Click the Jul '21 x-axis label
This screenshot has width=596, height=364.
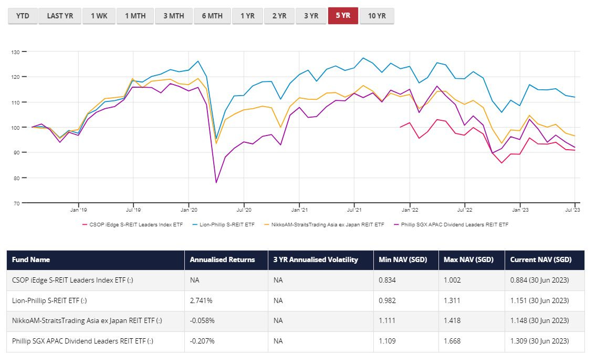354,210
